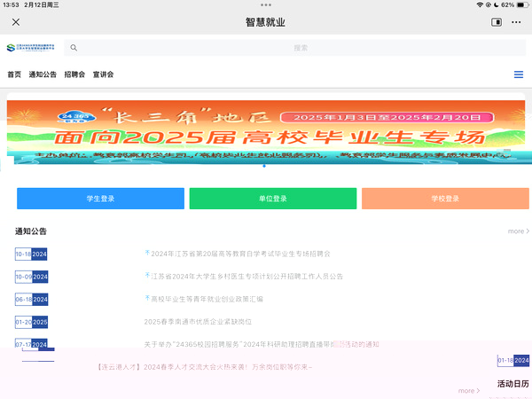Open 通知公告 navigation item
This screenshot has height=399, width=532.
(x=43, y=74)
